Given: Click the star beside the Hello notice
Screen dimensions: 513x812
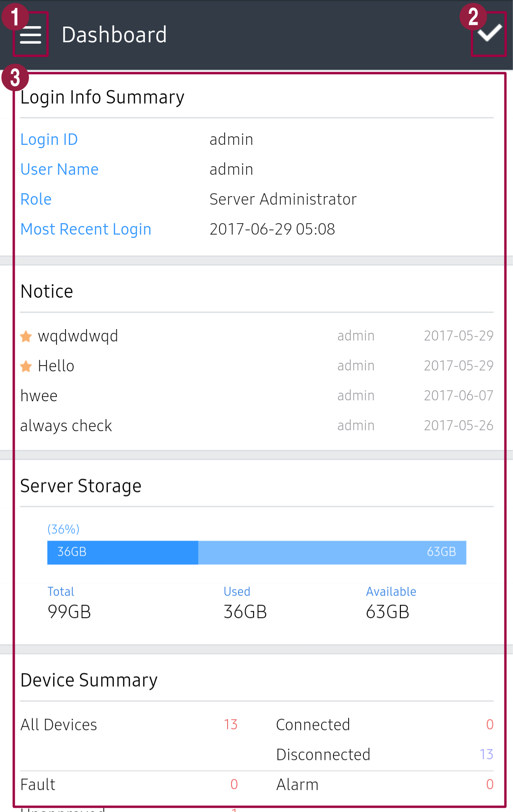Looking at the screenshot, I should tap(26, 366).
